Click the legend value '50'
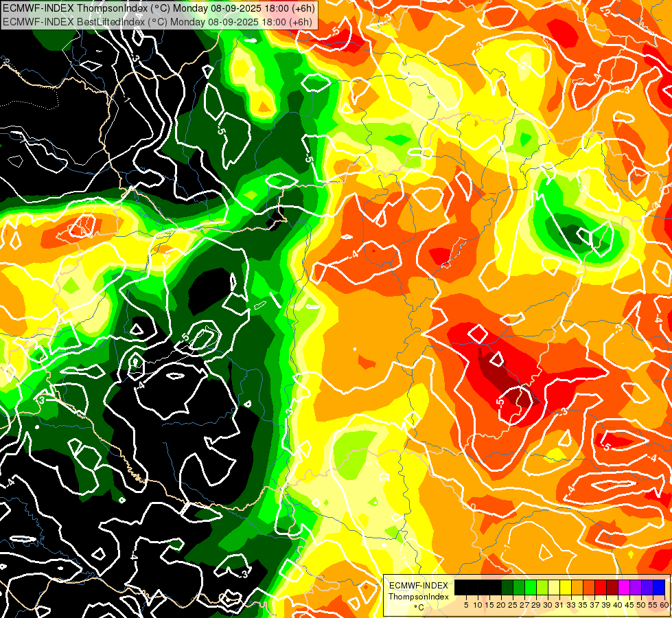This screenshot has height=618, width=672. coord(641,605)
